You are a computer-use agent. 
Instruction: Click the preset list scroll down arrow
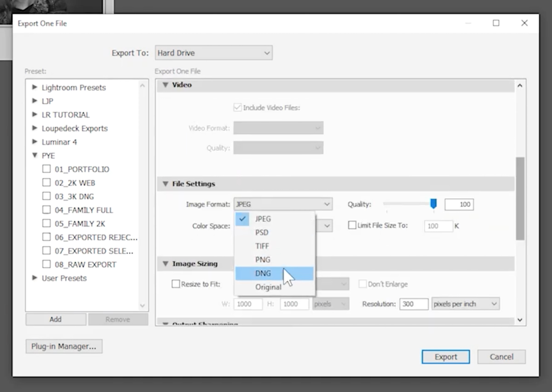[x=142, y=306]
